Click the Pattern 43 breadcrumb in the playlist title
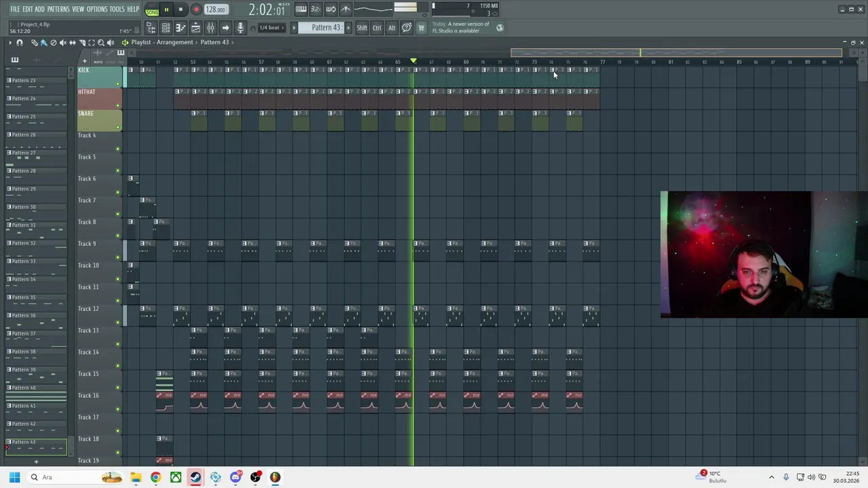 click(214, 42)
